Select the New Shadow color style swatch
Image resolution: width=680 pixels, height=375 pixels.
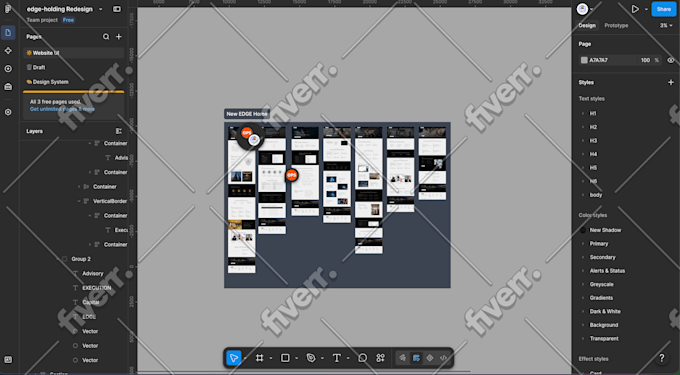(583, 230)
